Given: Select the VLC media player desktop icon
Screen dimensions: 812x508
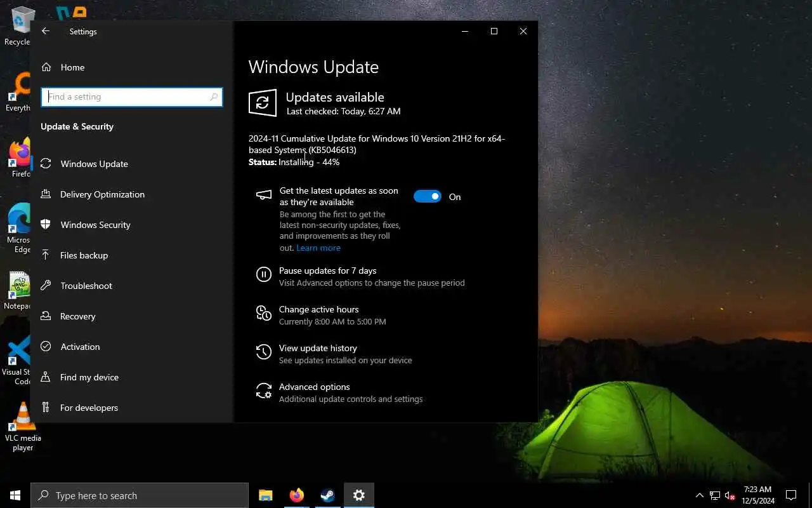Looking at the screenshot, I should click(x=23, y=427).
